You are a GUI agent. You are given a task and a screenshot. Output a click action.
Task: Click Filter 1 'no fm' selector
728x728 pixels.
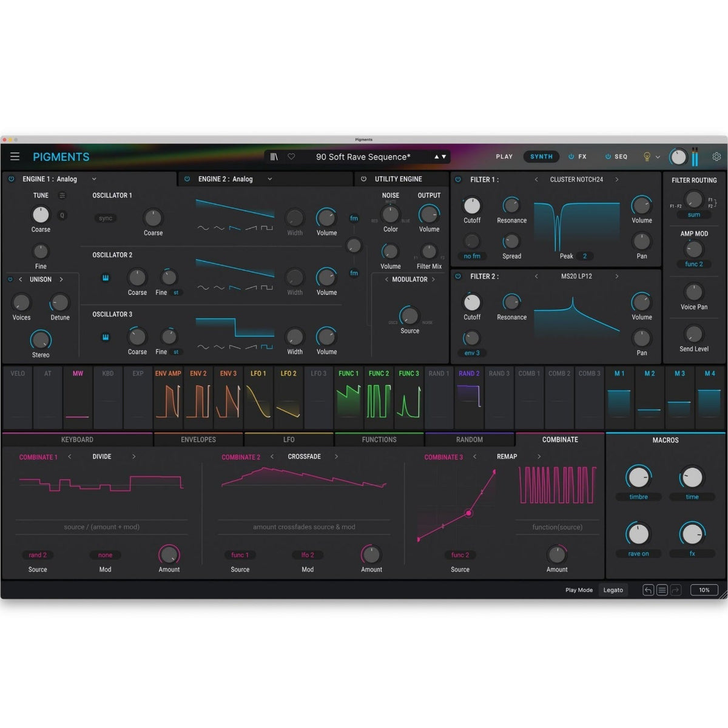(x=472, y=256)
